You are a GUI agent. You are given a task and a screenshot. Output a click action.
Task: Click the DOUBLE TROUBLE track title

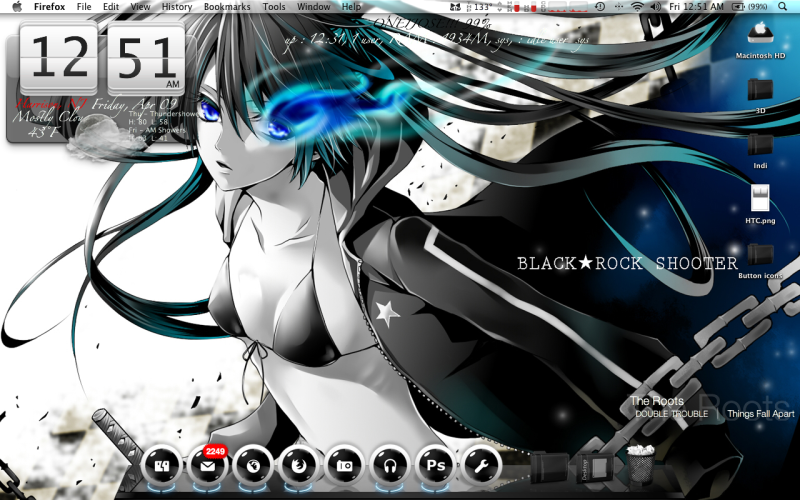click(x=671, y=414)
